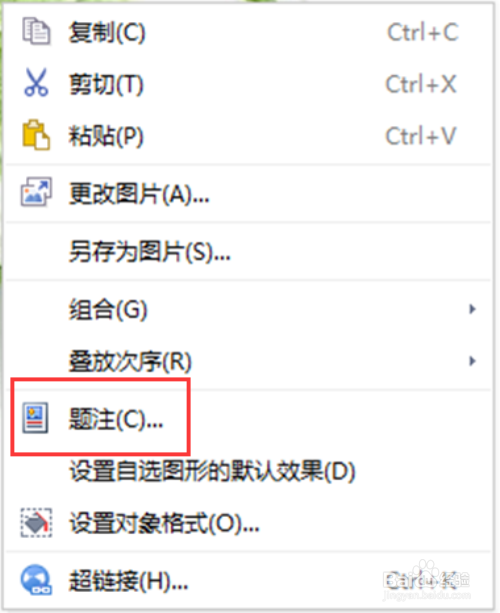Choose 粘贴(P) menu entry

click(248, 136)
